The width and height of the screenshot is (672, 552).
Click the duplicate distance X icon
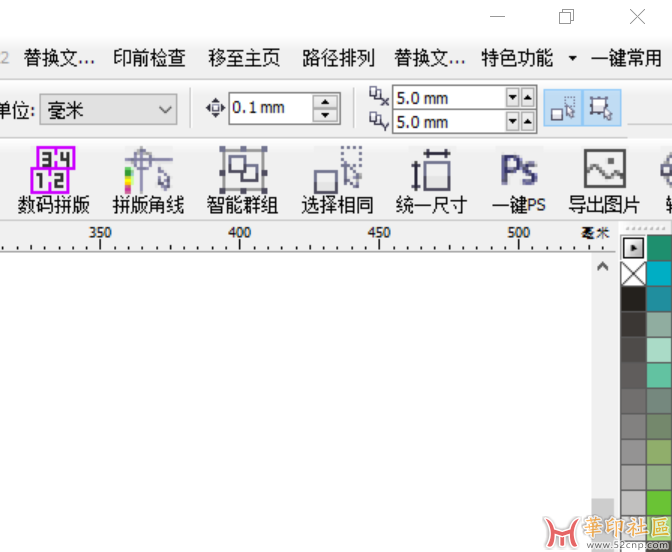click(x=379, y=96)
